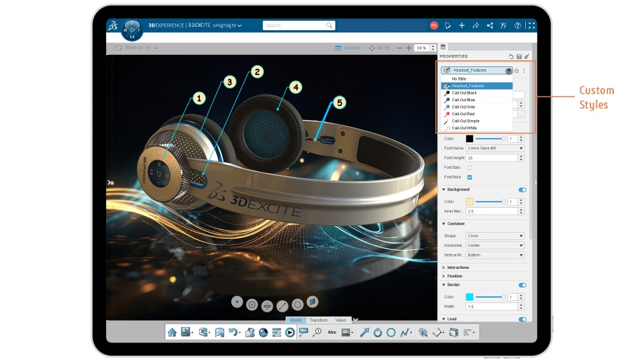
Task: Select the arrow drawing tool
Action: coord(364,333)
